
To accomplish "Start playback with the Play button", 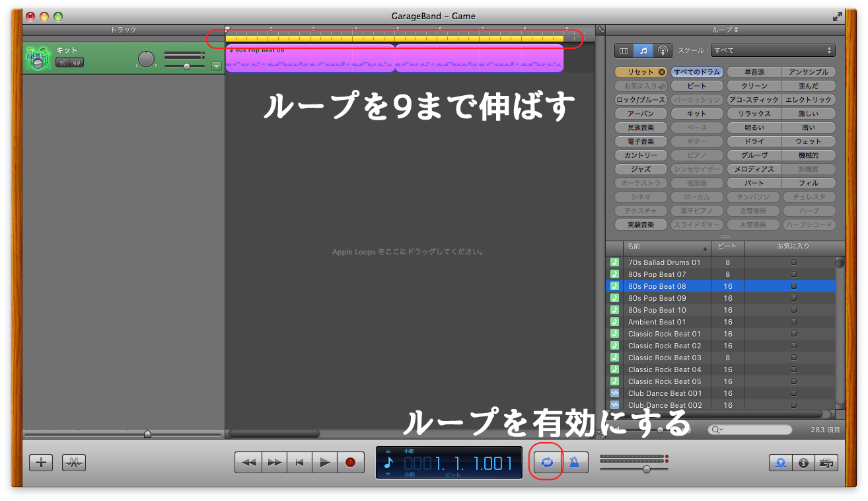I will 324,463.
